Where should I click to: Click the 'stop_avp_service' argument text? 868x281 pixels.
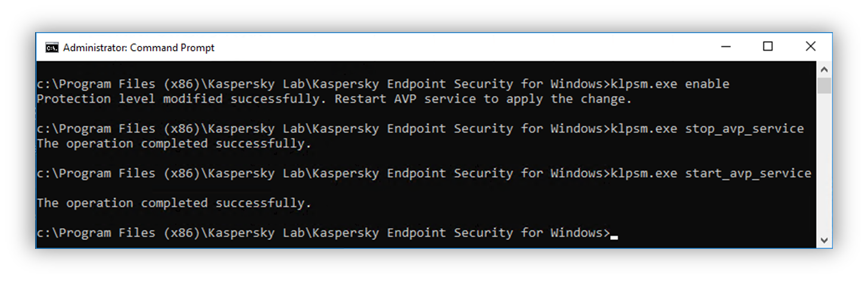click(x=744, y=129)
